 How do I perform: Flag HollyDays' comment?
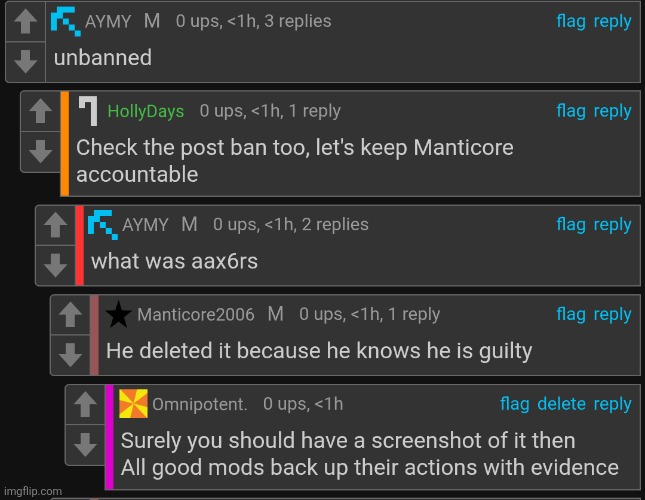[x=571, y=111]
